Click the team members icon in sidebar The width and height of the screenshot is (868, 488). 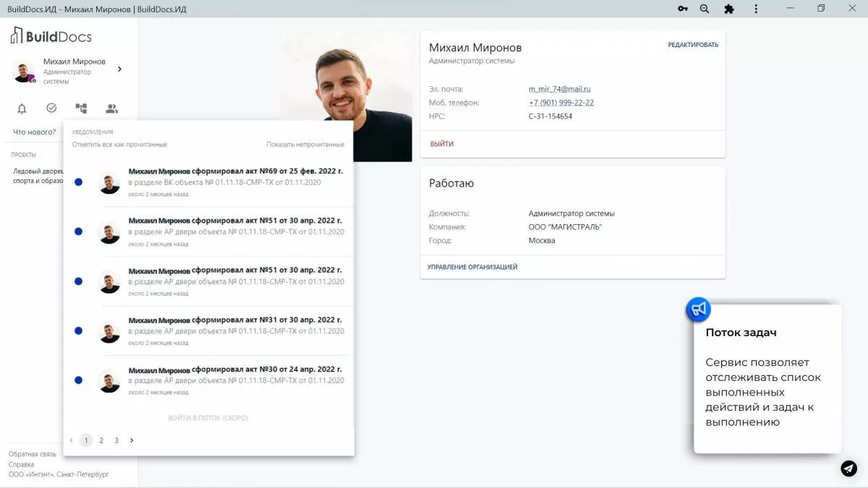[x=112, y=108]
